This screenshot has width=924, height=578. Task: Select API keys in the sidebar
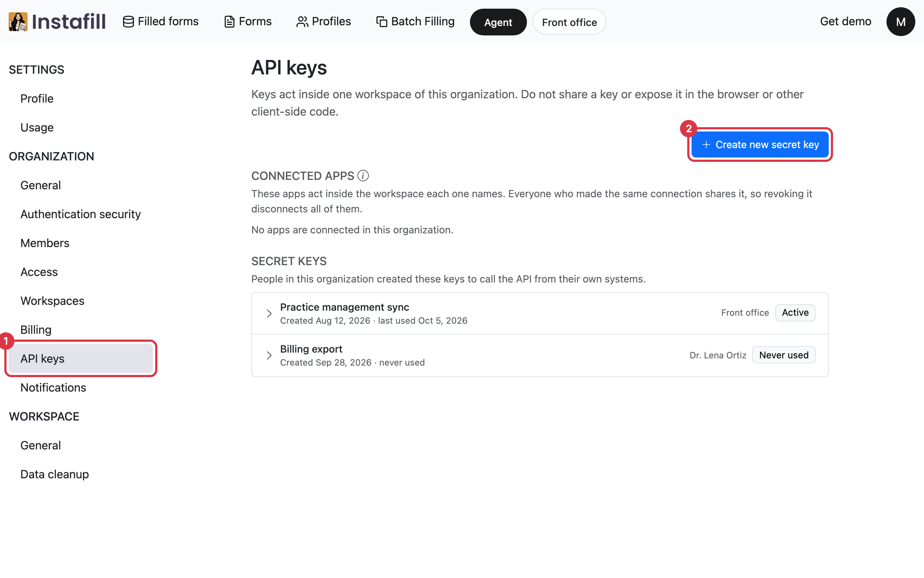coord(80,359)
